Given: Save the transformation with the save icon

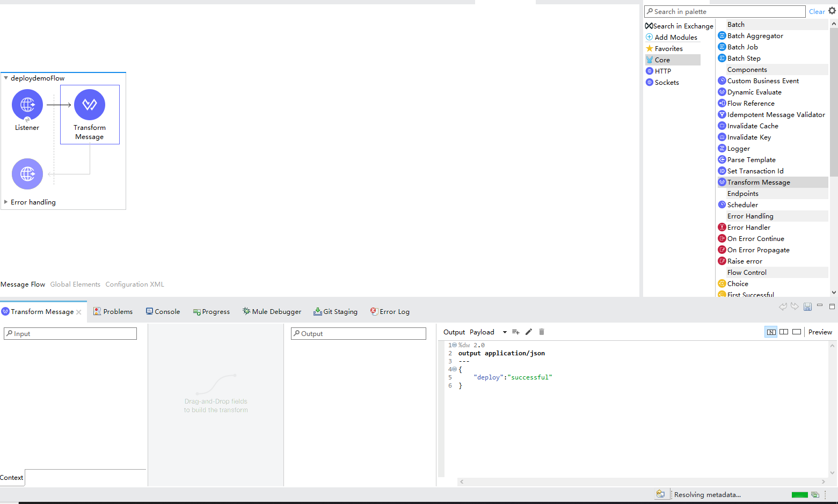Looking at the screenshot, I should point(807,306).
